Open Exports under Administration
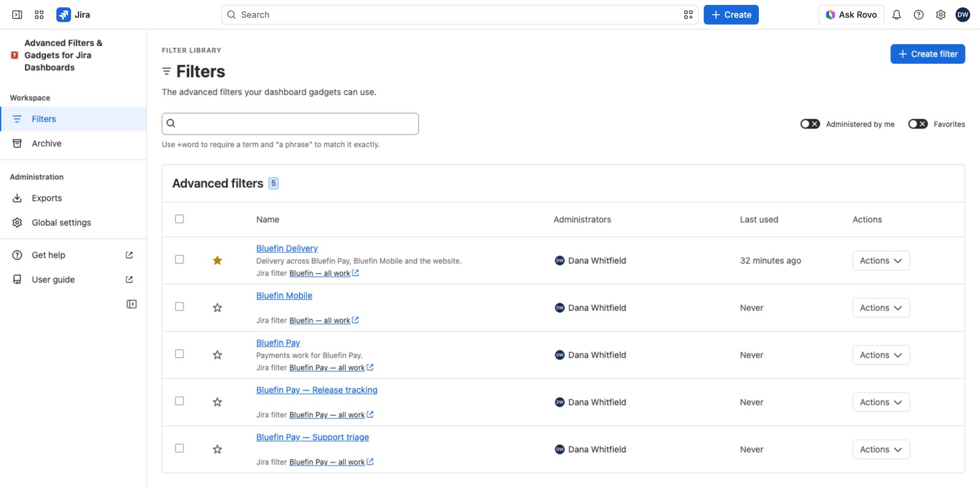The height and width of the screenshot is (488, 980). coord(73,198)
